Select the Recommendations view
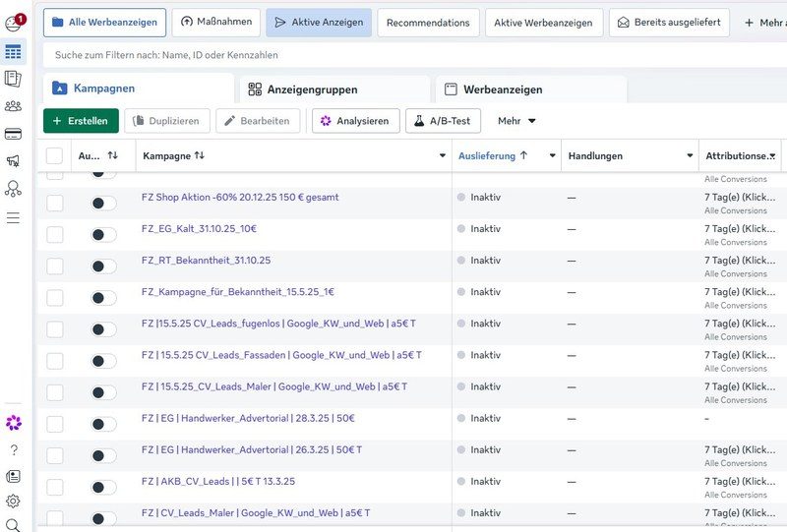The height and width of the screenshot is (532, 787). pyautogui.click(x=428, y=23)
